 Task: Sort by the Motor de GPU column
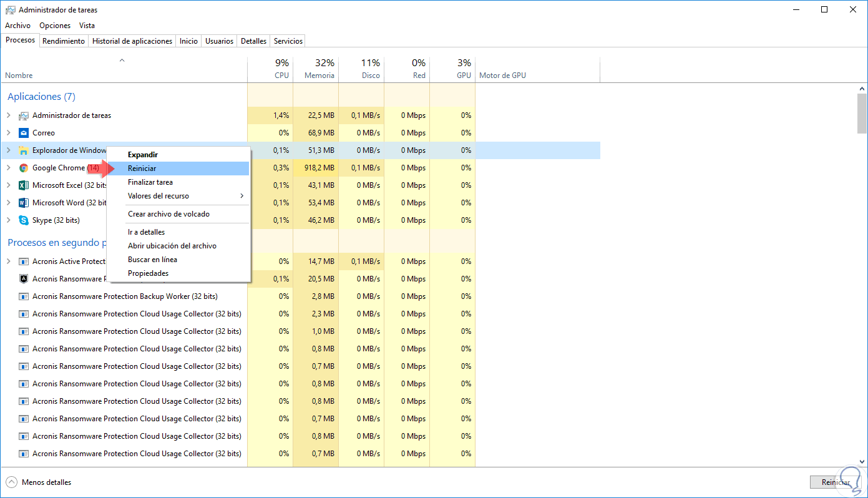click(x=537, y=69)
